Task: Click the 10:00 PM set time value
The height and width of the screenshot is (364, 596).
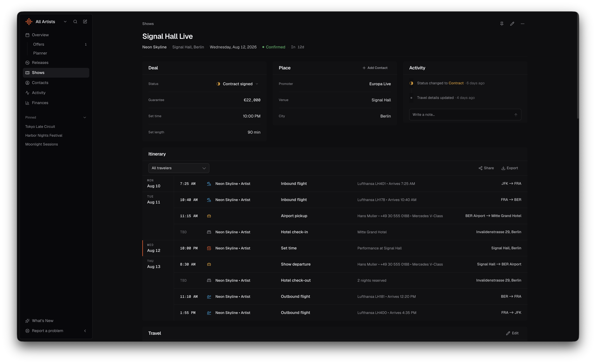Action: [x=252, y=116]
